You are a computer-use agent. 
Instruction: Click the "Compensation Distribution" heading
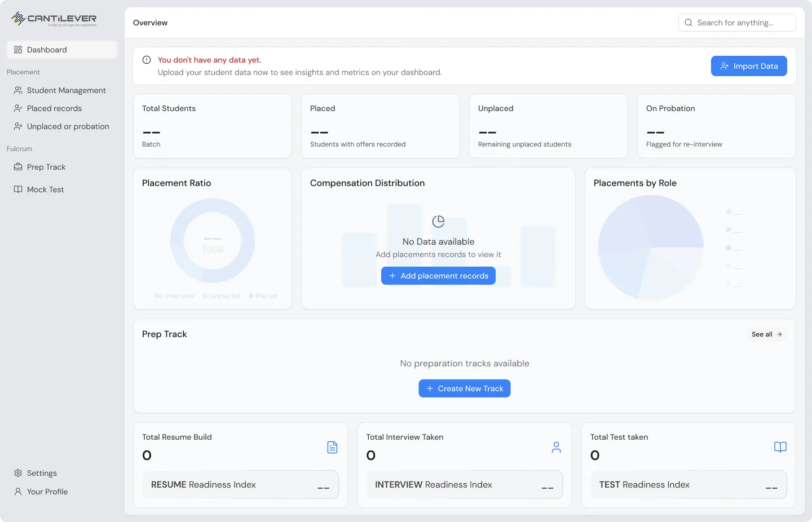[x=368, y=183]
